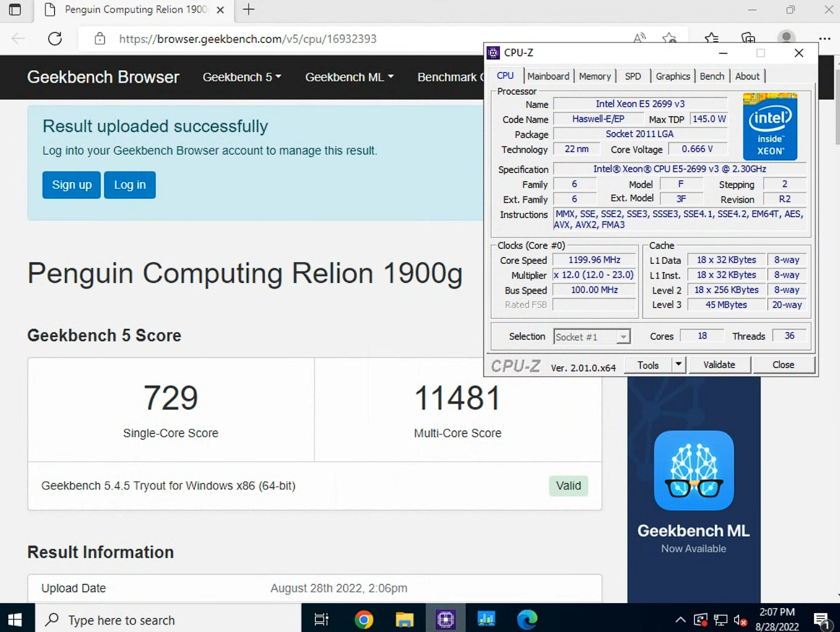The width and height of the screenshot is (840, 632).
Task: Open the site info lock icon
Action: pyautogui.click(x=100, y=39)
